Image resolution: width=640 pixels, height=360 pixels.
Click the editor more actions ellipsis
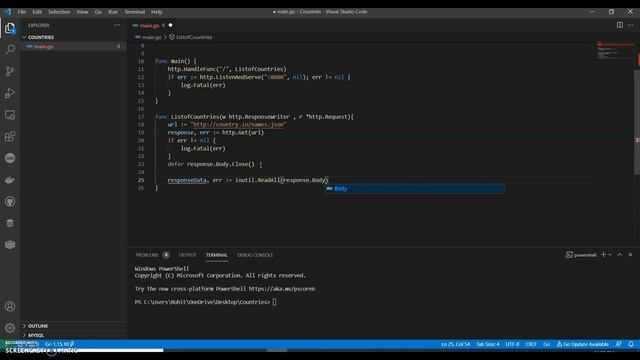click(631, 25)
